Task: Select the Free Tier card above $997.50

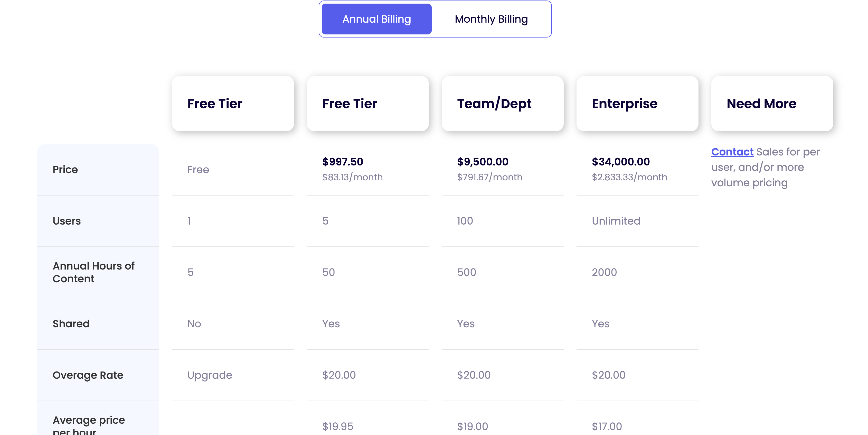Action: pyautogui.click(x=367, y=104)
